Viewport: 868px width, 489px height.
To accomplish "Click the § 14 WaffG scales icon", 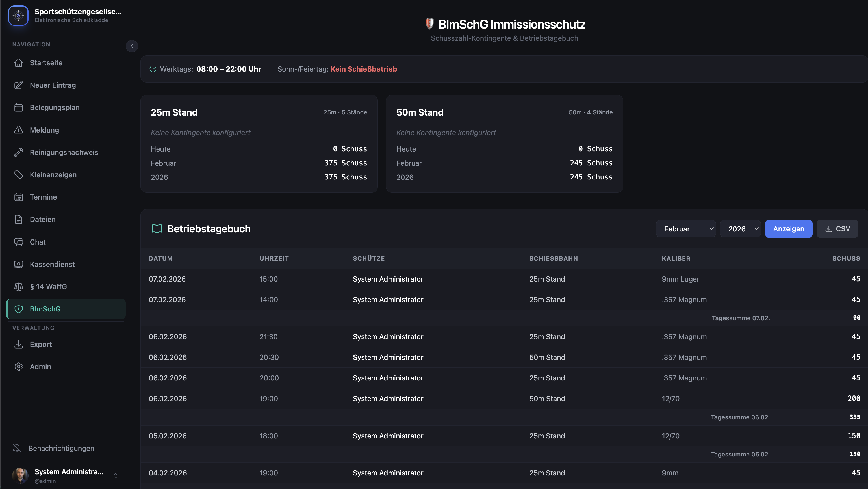I will click(x=19, y=286).
